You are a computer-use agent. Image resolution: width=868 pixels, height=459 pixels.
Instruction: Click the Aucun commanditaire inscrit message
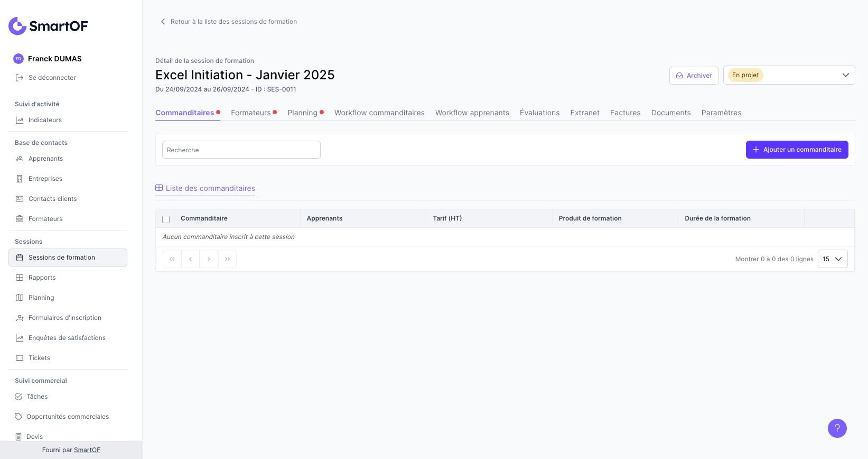pos(228,237)
